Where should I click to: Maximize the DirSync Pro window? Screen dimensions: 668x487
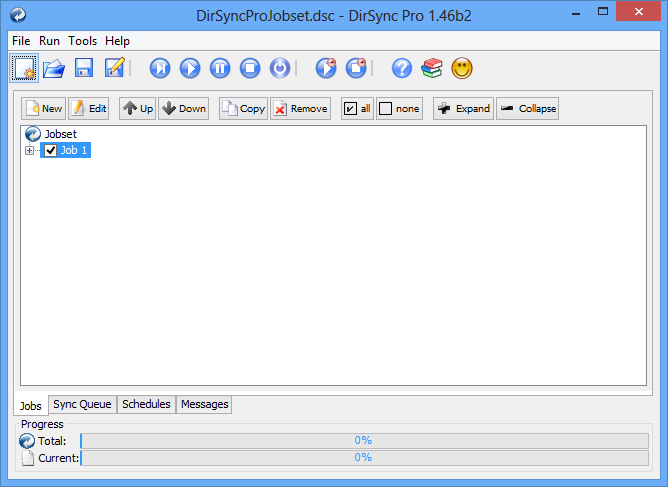(603, 12)
